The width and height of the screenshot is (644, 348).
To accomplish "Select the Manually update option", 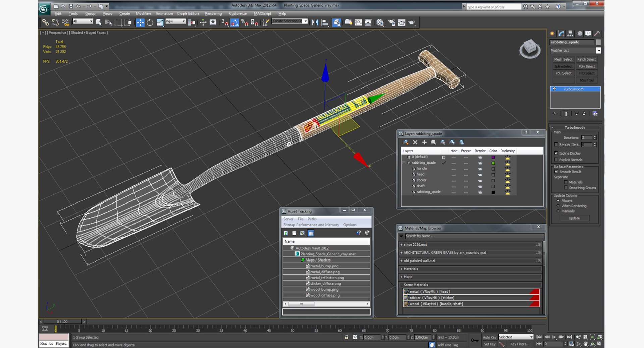I will pos(558,211).
